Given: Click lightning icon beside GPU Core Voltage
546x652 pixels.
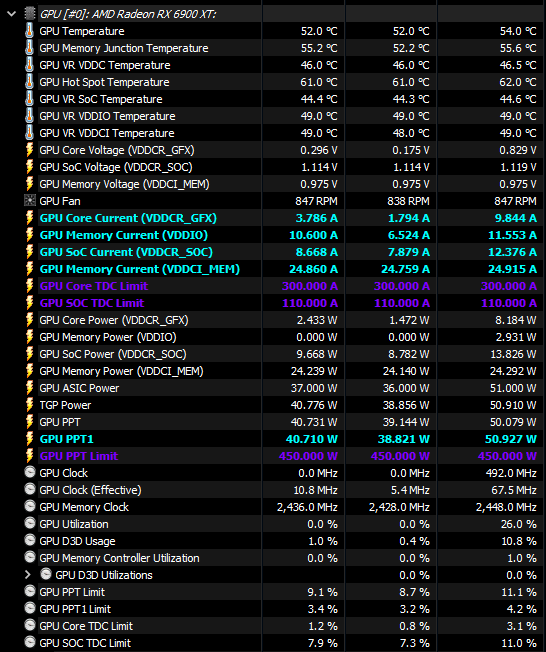Looking at the screenshot, I should pos(30,150).
